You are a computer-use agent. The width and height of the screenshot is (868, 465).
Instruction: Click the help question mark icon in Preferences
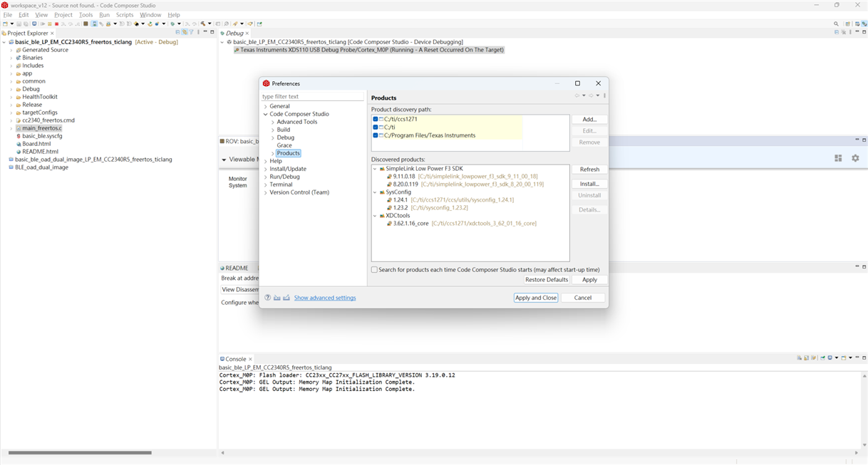click(268, 298)
